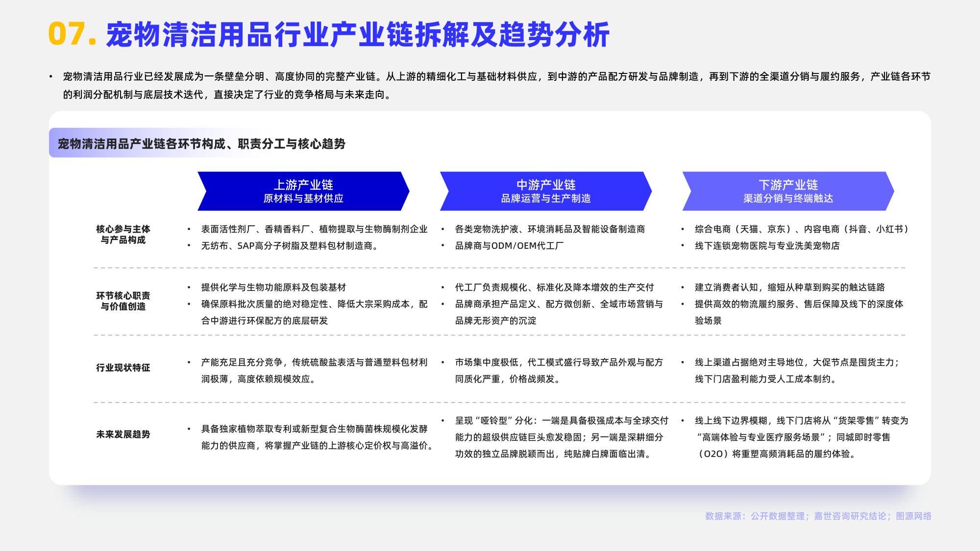980x551 pixels.
Task: Click the 下游产业链 arrow banner
Action: (x=788, y=191)
